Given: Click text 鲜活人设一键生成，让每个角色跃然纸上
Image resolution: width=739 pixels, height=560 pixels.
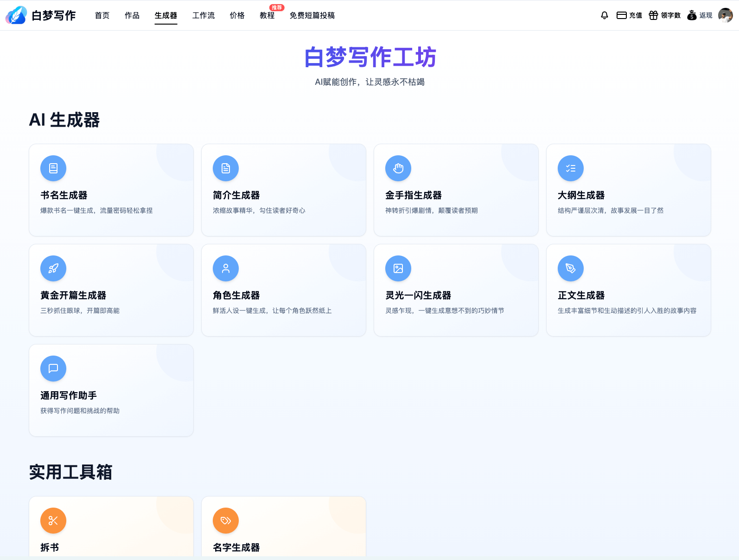Looking at the screenshot, I should tap(272, 311).
